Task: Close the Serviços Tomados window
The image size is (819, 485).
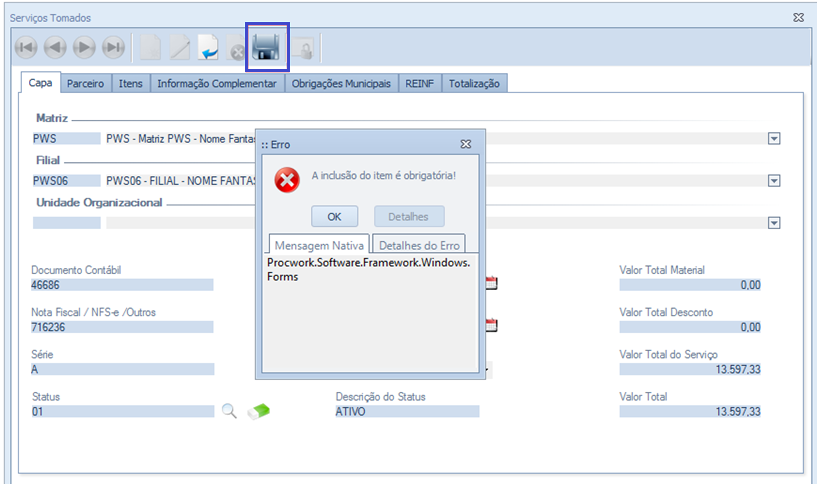Action: coord(799,17)
